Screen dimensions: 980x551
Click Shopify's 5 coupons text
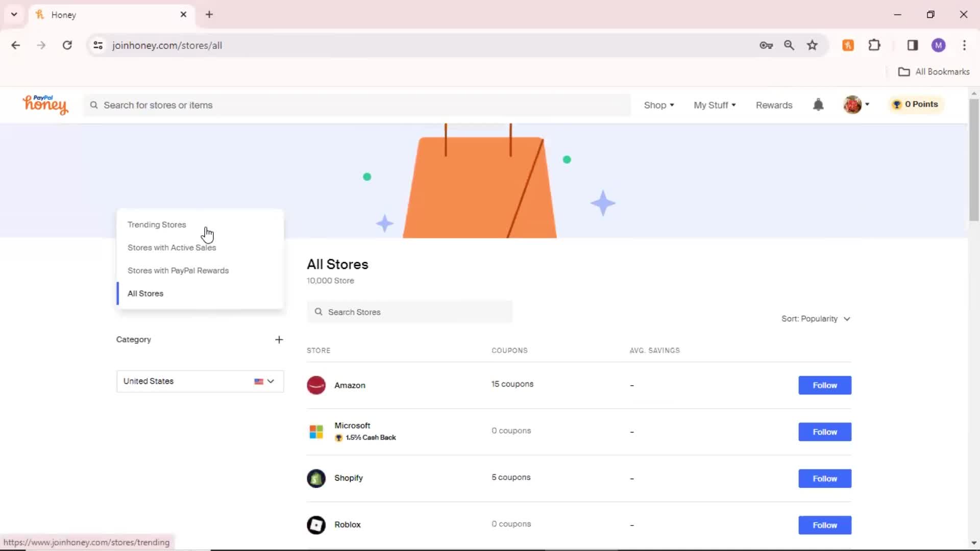pyautogui.click(x=510, y=478)
